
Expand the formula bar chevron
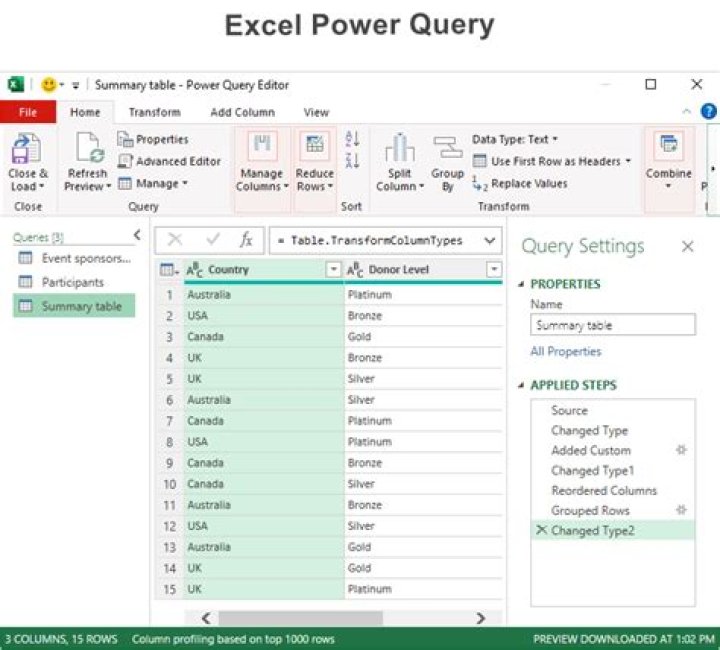[489, 240]
